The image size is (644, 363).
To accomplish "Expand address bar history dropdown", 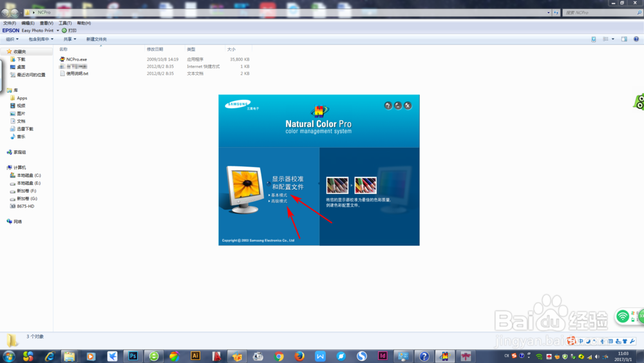I will click(548, 13).
